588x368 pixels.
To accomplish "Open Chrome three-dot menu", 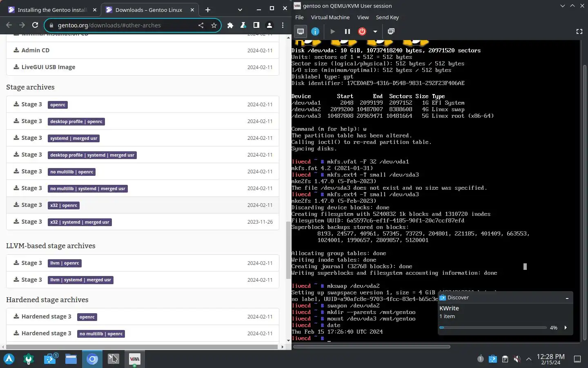I will click(x=283, y=25).
